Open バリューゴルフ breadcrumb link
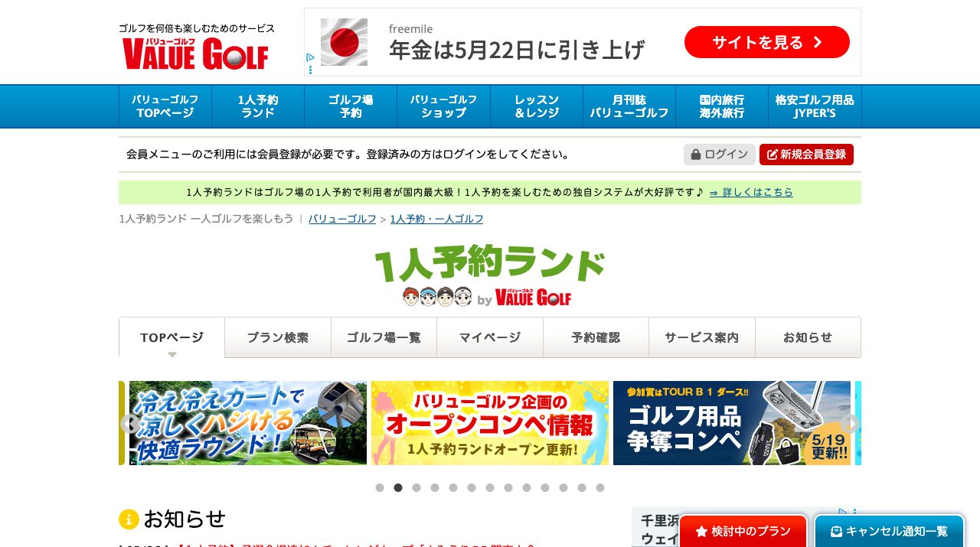Image resolution: width=980 pixels, height=547 pixels. coord(342,219)
